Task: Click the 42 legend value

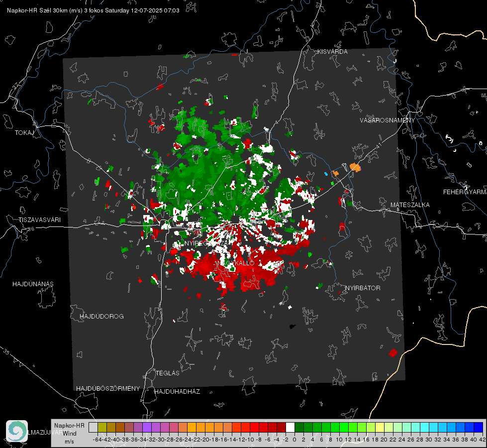Action: 483,440
